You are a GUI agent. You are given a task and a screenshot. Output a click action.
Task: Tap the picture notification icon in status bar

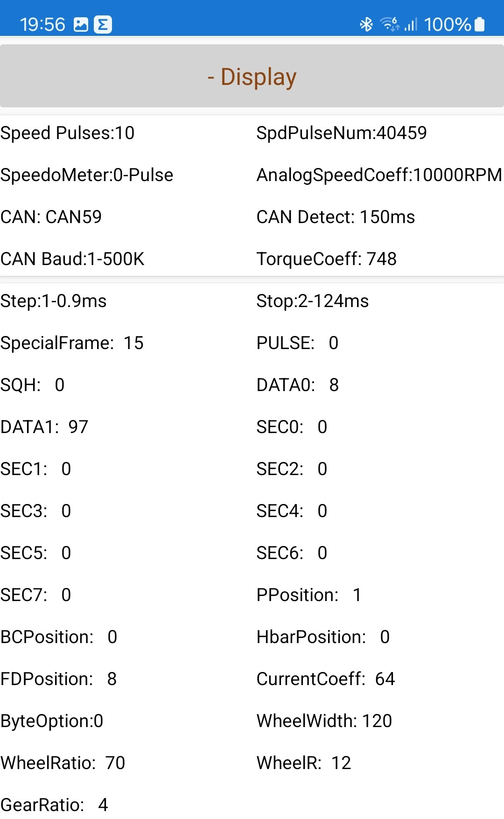click(81, 25)
